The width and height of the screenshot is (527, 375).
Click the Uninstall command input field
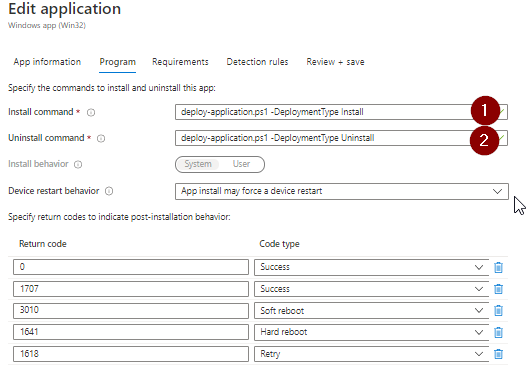[x=341, y=138]
